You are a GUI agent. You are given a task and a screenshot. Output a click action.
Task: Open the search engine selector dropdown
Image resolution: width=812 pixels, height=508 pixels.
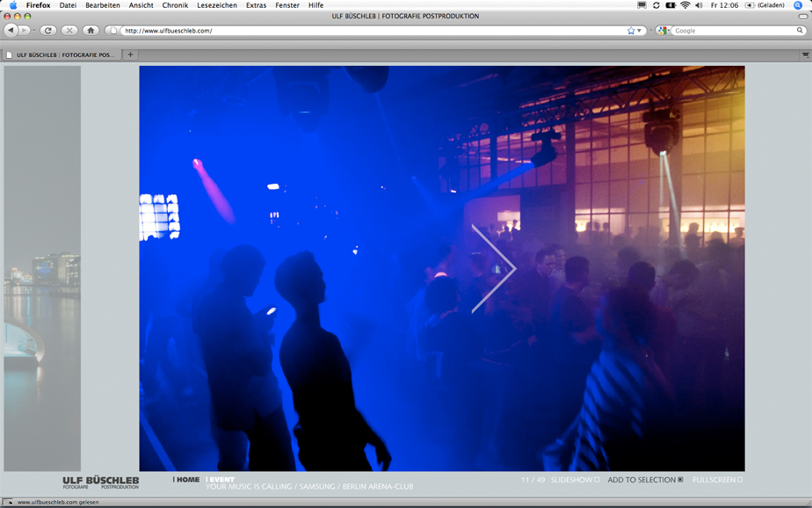click(663, 31)
